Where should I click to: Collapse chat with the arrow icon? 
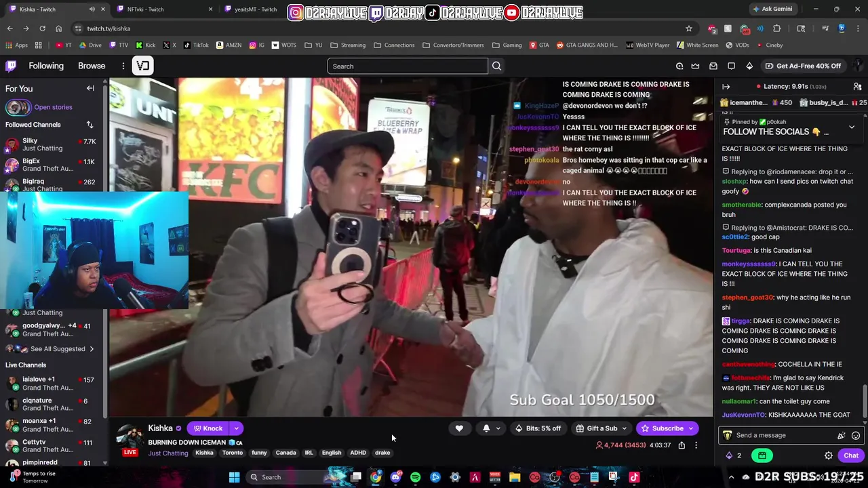click(726, 87)
